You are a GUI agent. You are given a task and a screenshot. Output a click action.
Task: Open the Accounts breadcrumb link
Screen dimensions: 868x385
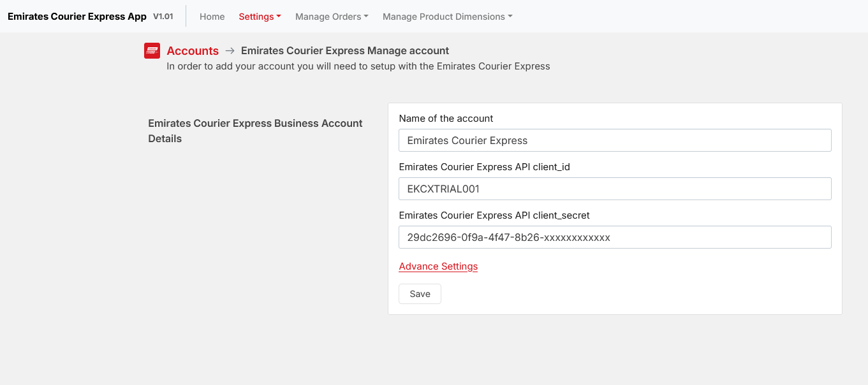pos(193,51)
